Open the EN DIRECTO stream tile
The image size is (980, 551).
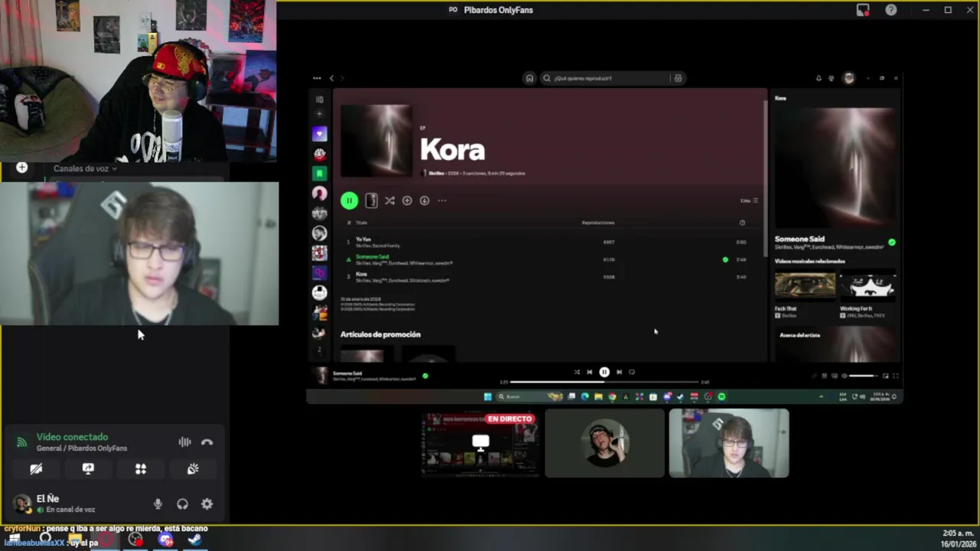[480, 443]
